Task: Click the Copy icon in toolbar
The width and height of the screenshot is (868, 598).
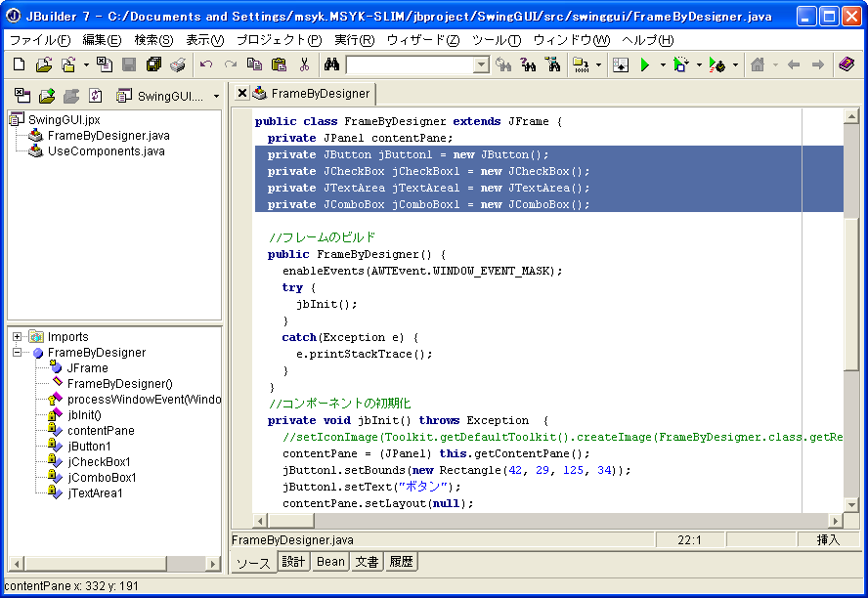Action: tap(254, 64)
